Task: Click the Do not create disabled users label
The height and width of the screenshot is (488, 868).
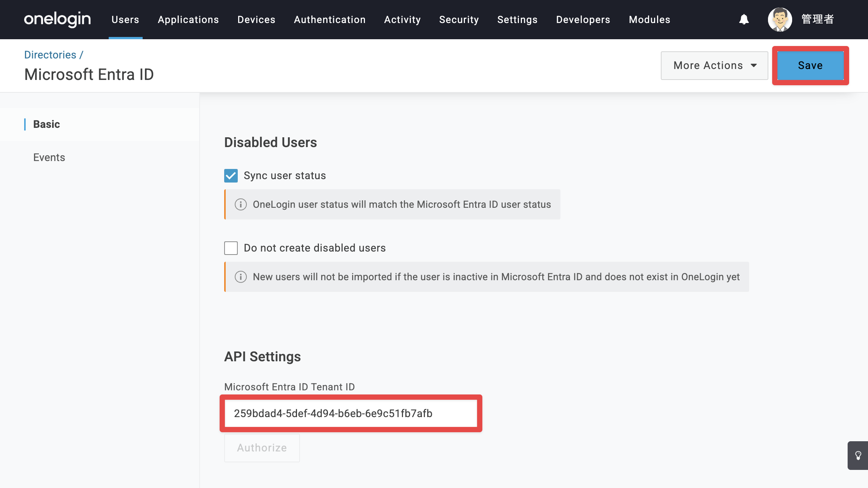Action: [x=315, y=248]
